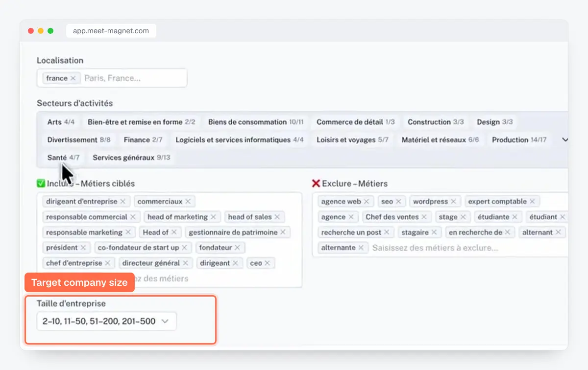Remove excluded 'wordpress' tag
The height and width of the screenshot is (370, 588).
coord(453,202)
